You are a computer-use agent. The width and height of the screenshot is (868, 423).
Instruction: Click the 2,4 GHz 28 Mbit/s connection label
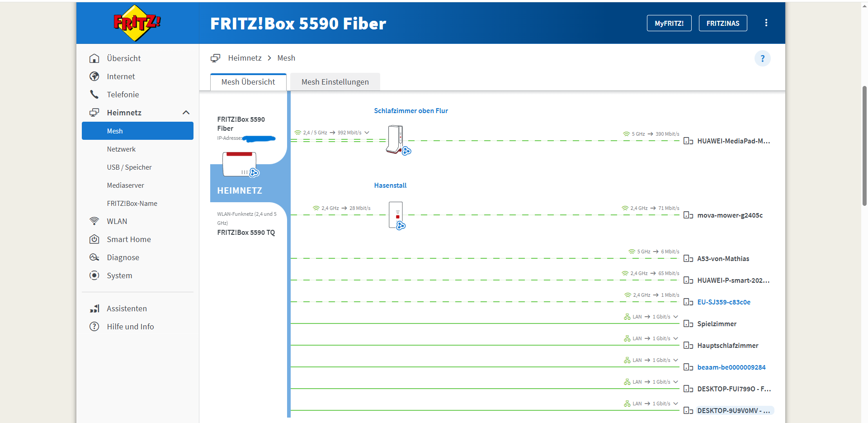(341, 208)
